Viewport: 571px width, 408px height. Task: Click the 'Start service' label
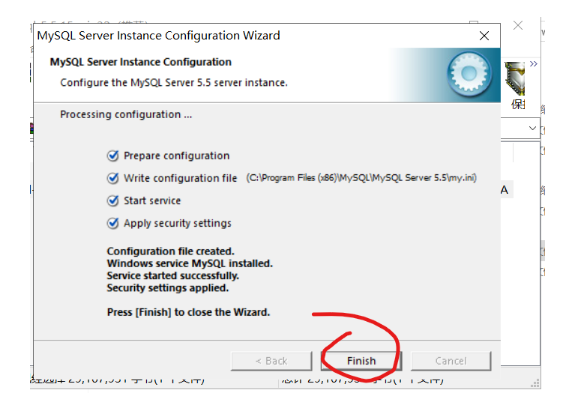[152, 201]
